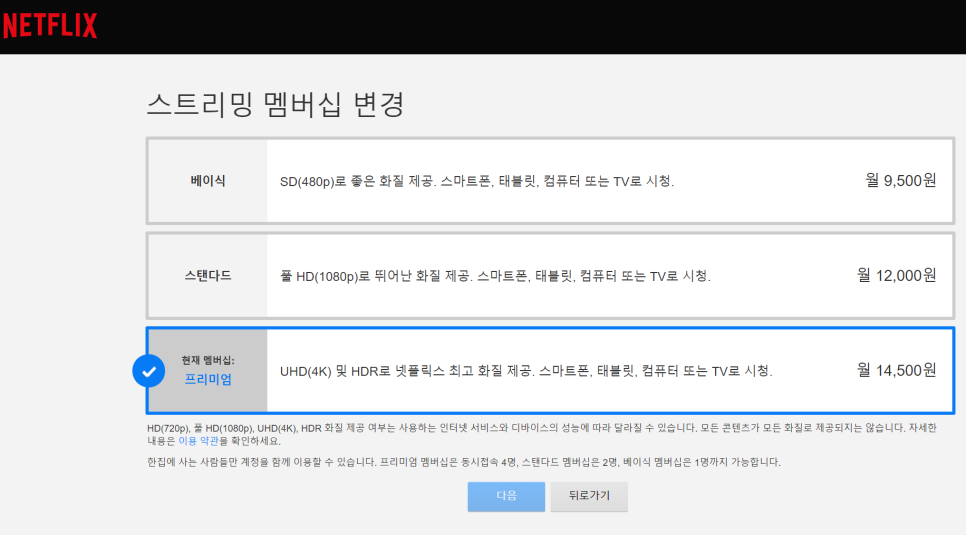Choose the 베이식 plan label

click(x=208, y=181)
